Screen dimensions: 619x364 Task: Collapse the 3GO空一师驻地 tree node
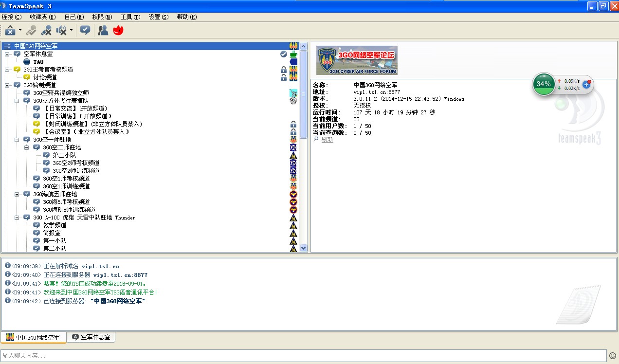pos(17,140)
